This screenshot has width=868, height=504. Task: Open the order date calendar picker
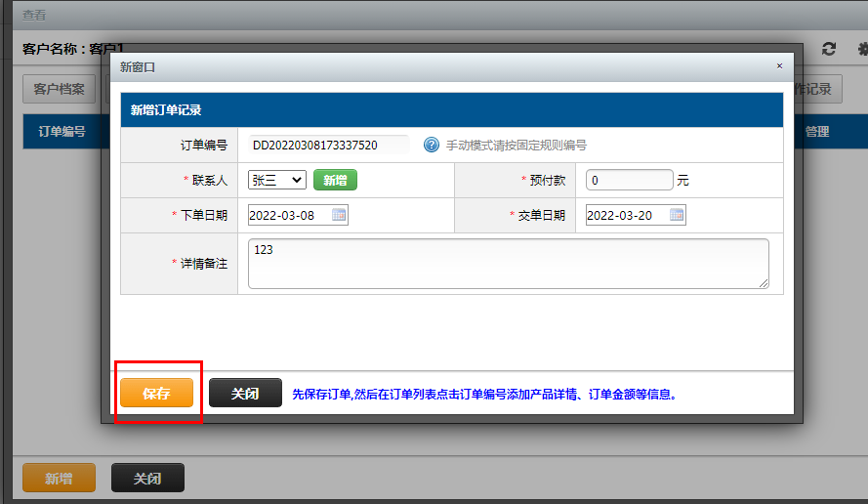(x=339, y=215)
